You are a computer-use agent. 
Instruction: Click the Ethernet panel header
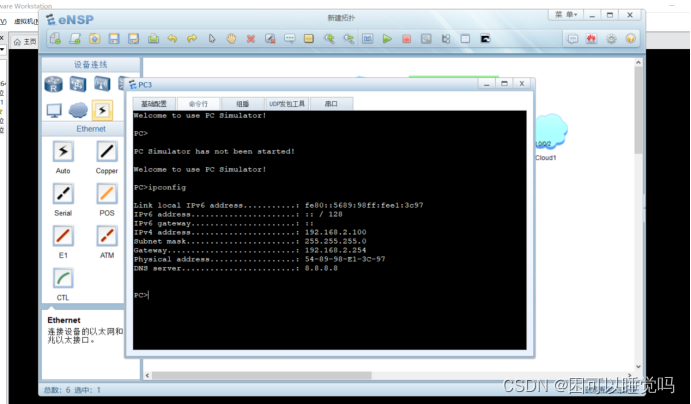tap(91, 129)
